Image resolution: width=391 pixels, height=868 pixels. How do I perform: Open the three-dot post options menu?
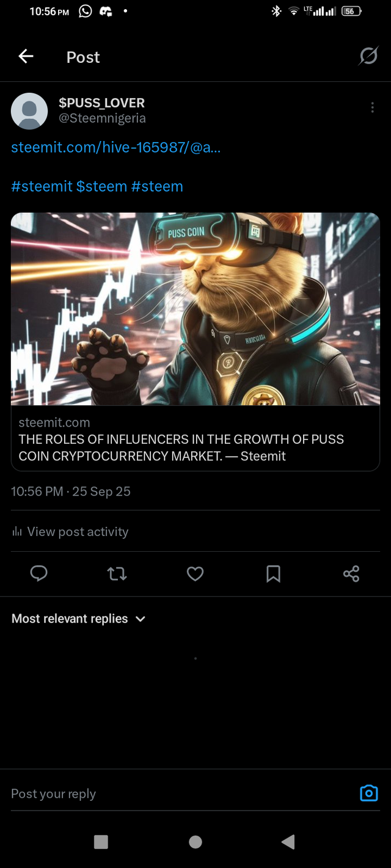pyautogui.click(x=372, y=107)
